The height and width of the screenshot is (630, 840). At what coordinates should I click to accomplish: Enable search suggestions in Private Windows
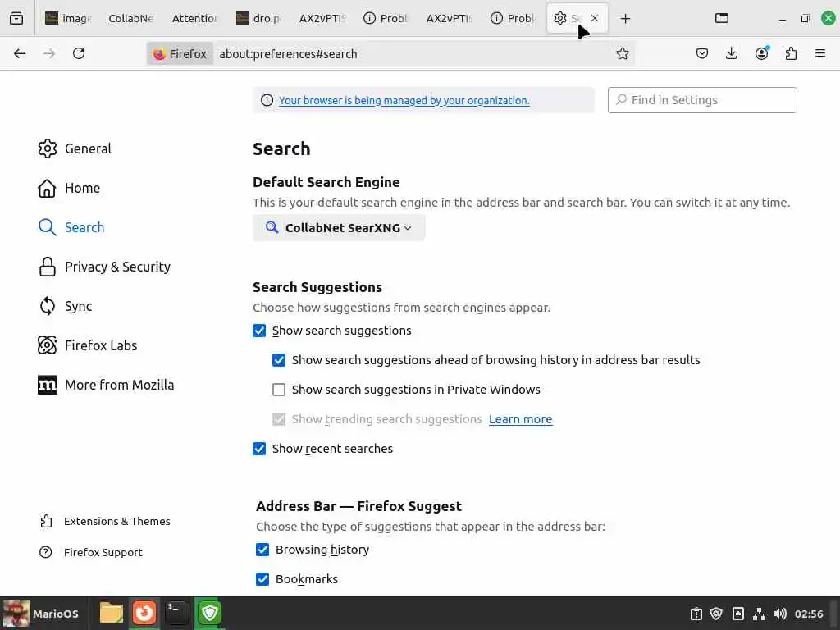pos(279,390)
